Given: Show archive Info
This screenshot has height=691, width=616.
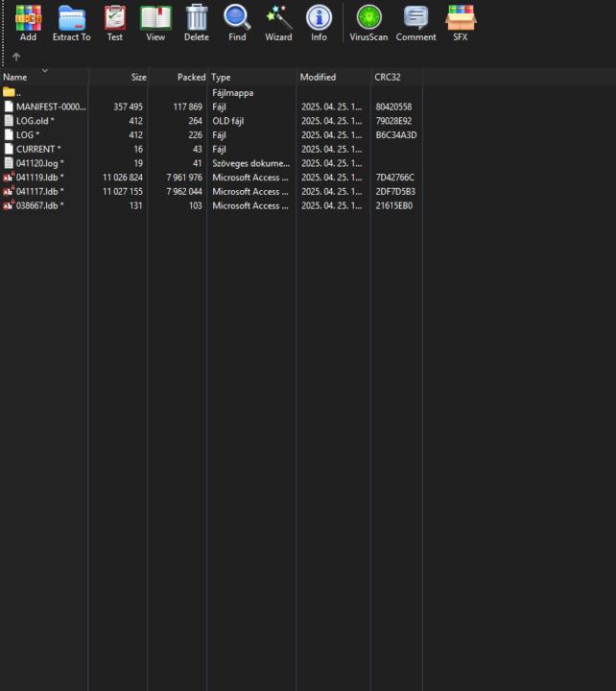Looking at the screenshot, I should click(x=319, y=22).
